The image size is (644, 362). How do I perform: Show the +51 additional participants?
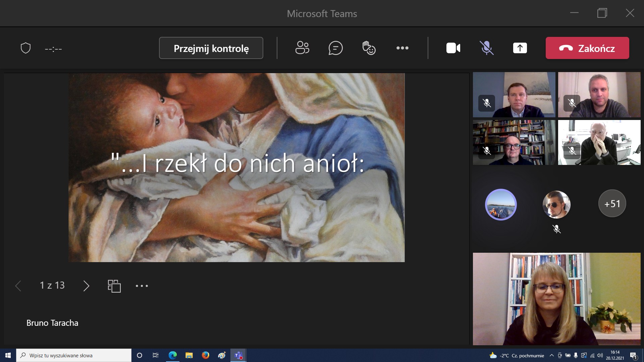(612, 203)
